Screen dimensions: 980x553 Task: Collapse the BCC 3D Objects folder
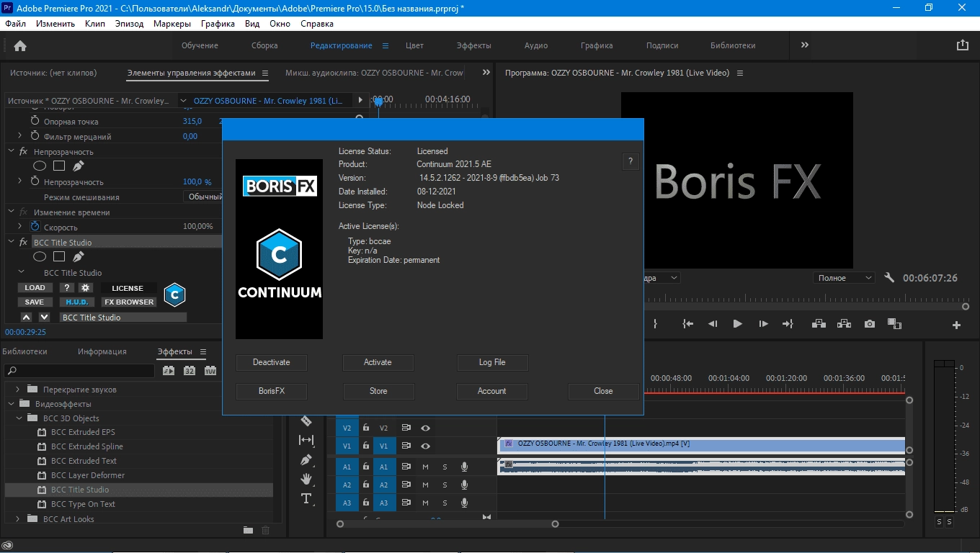coord(19,418)
